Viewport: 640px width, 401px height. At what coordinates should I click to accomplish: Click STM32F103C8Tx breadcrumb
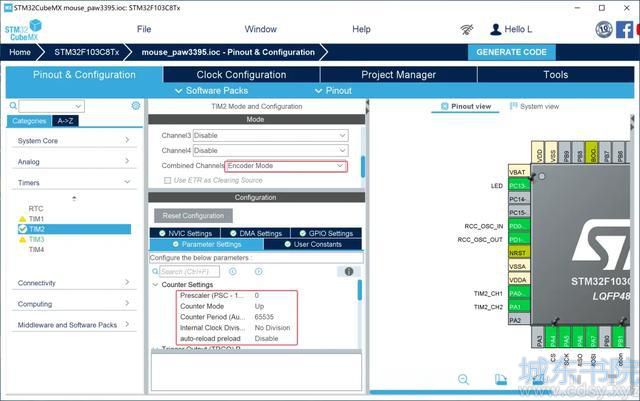87,52
